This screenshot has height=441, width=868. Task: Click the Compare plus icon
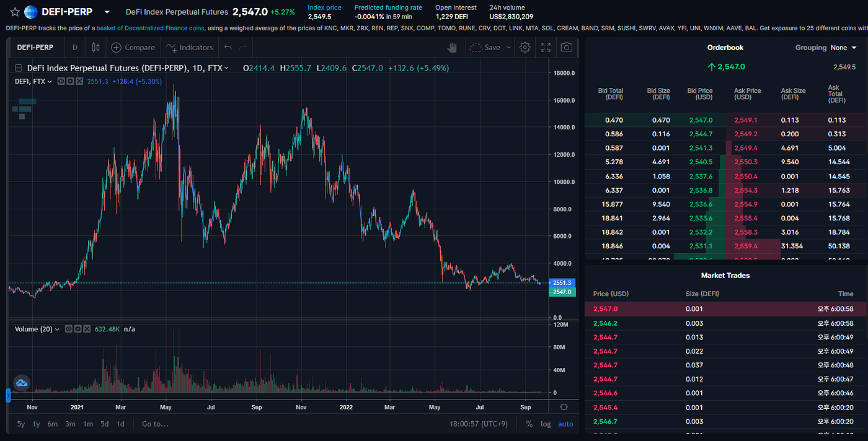tap(116, 47)
